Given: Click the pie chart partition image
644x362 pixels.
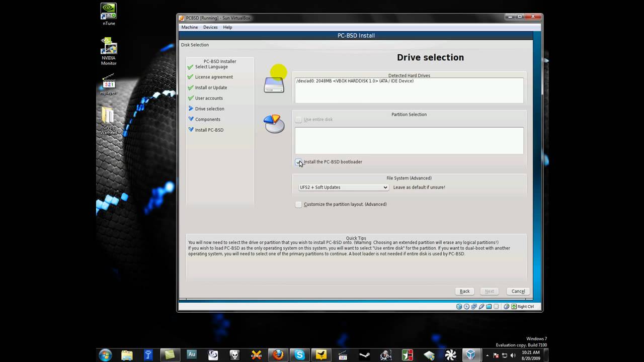Looking at the screenshot, I should point(274,124).
